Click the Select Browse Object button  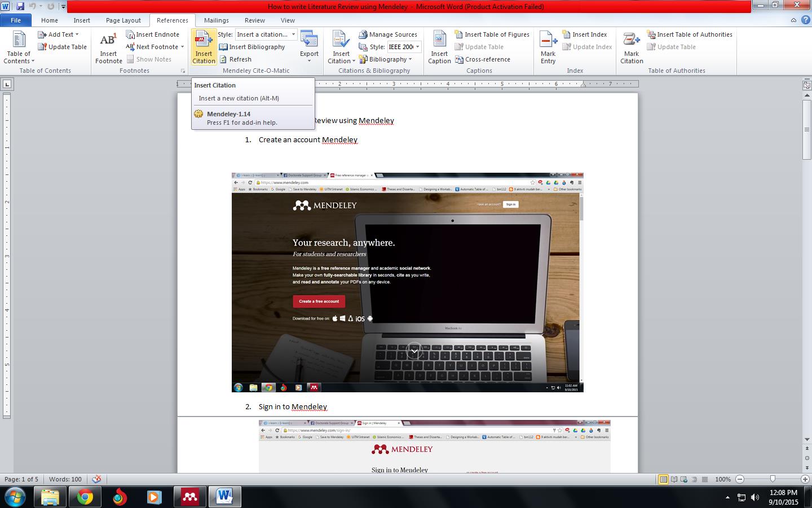tap(807, 458)
